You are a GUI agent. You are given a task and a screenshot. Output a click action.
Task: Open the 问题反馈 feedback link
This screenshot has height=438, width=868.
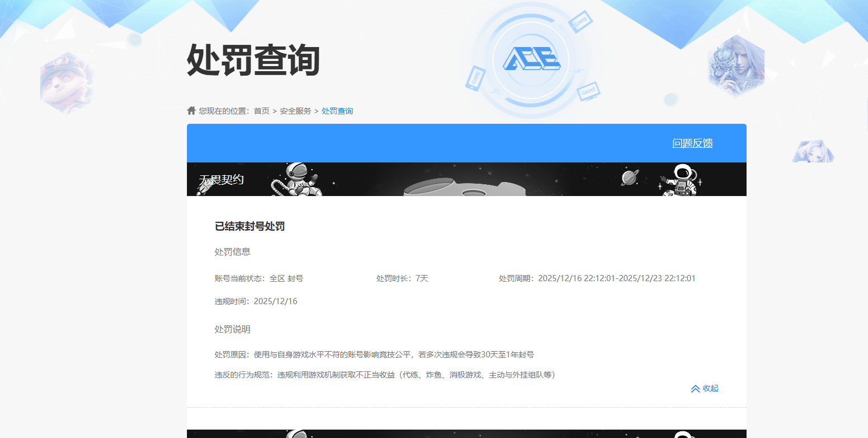click(x=692, y=143)
